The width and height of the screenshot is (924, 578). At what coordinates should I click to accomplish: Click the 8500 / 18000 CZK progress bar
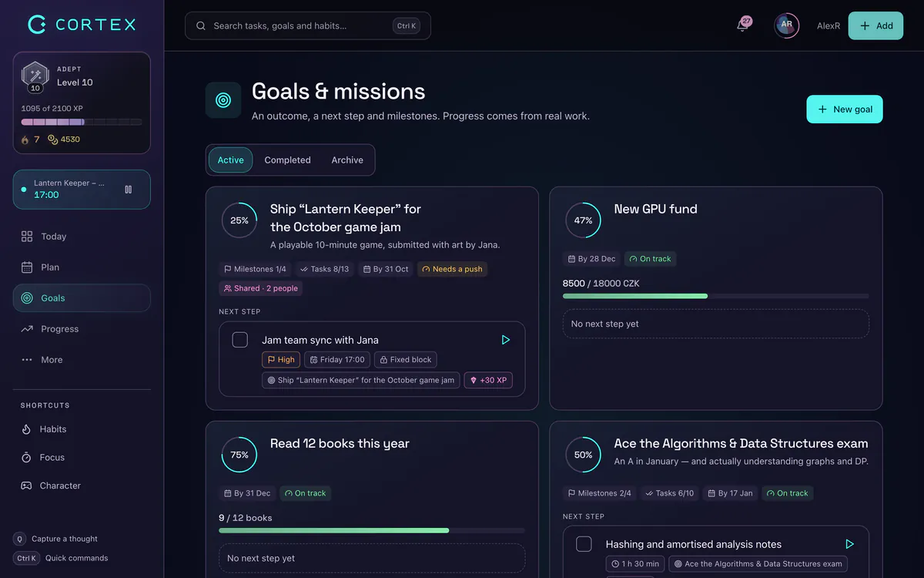[x=716, y=296]
